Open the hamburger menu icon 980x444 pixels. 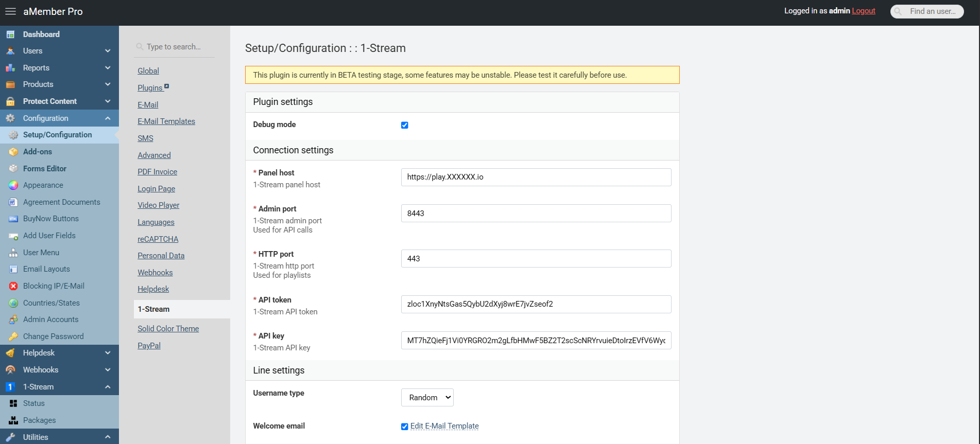pos(10,11)
